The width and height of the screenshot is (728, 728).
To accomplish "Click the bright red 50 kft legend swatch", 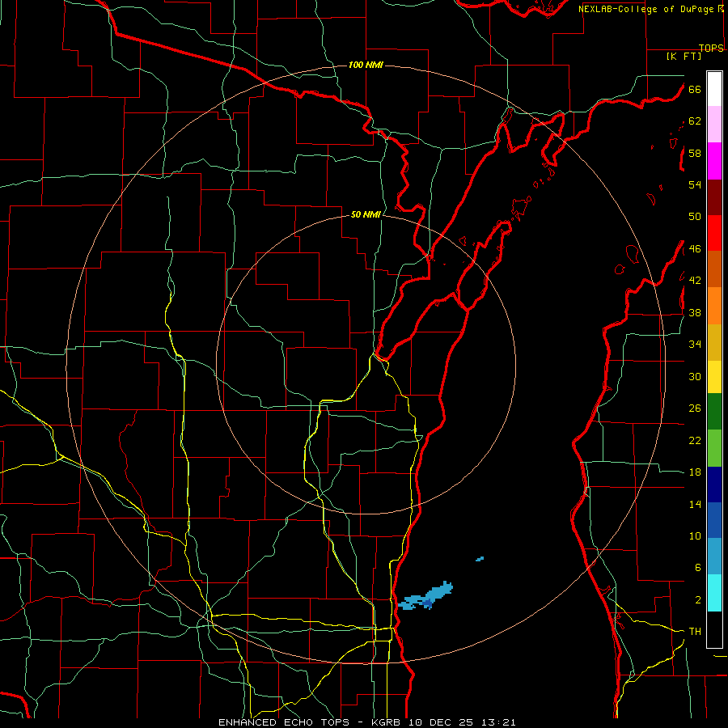I will point(714,233).
